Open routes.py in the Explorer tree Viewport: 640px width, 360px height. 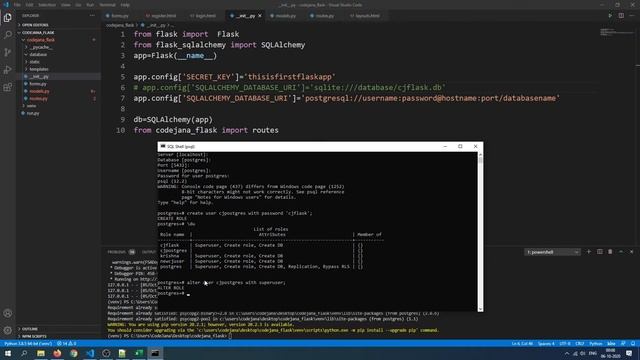[38, 99]
